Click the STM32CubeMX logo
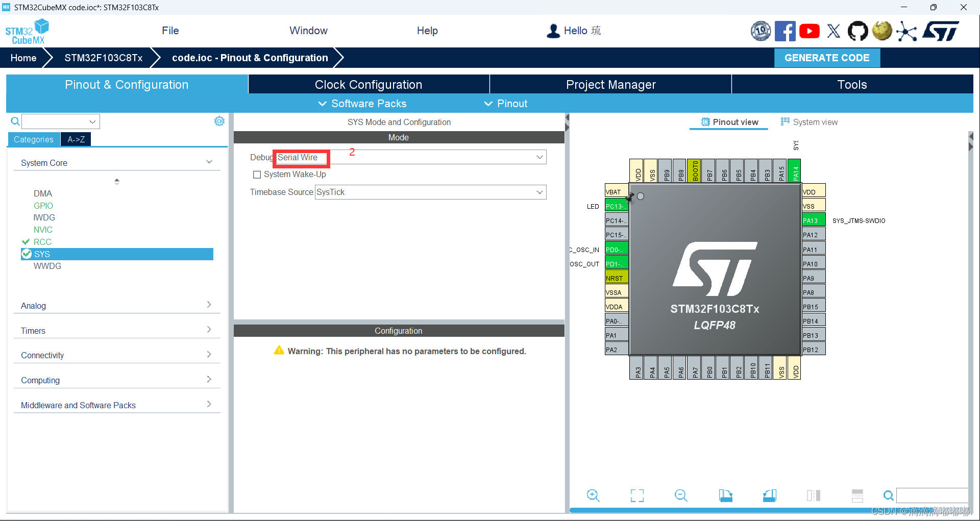Viewport: 980px width, 521px height. click(27, 32)
